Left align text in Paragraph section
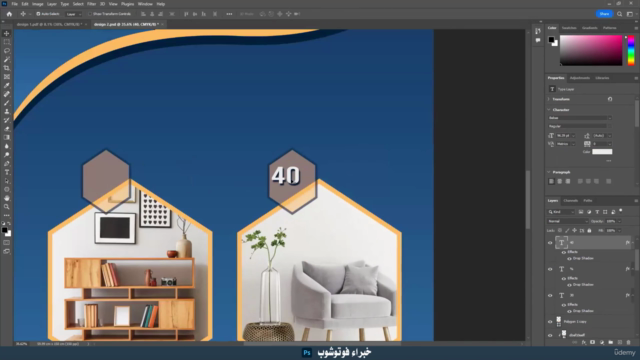Viewport: 640px width, 360px height. tap(551, 181)
